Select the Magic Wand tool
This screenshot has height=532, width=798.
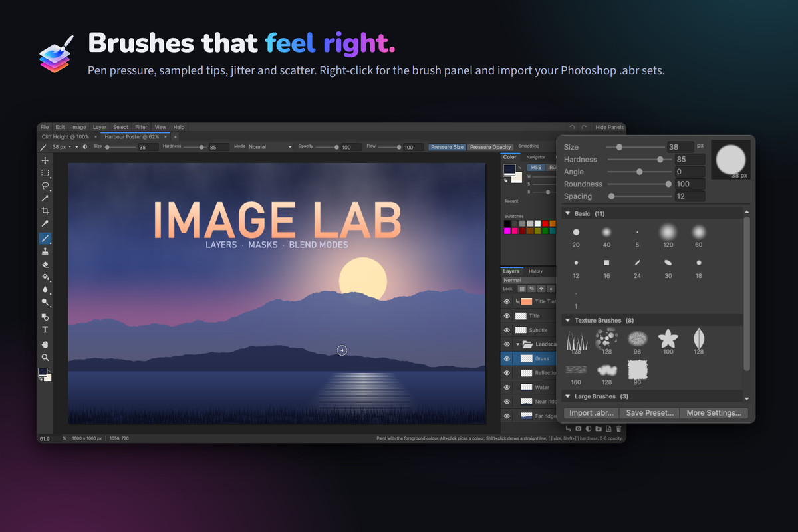[45, 198]
